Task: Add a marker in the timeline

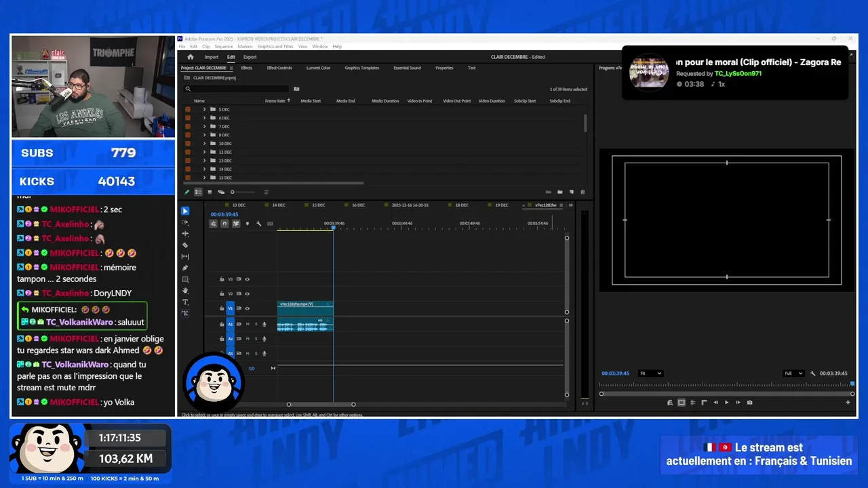Action: 248,224
